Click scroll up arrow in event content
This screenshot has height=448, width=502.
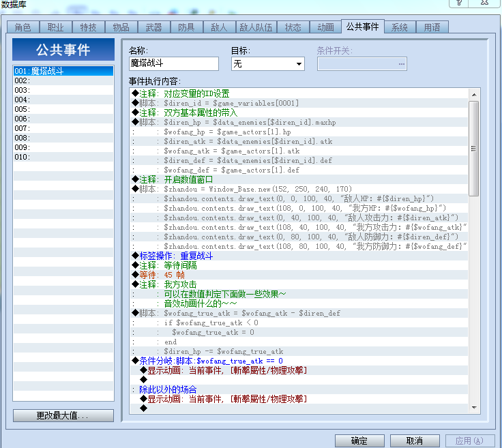(474, 95)
